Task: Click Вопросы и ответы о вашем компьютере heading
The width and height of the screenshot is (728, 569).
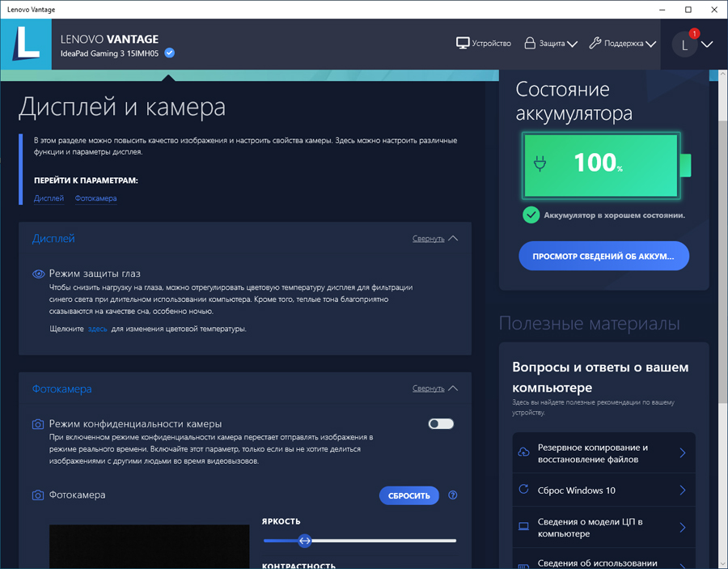Action: tap(600, 377)
